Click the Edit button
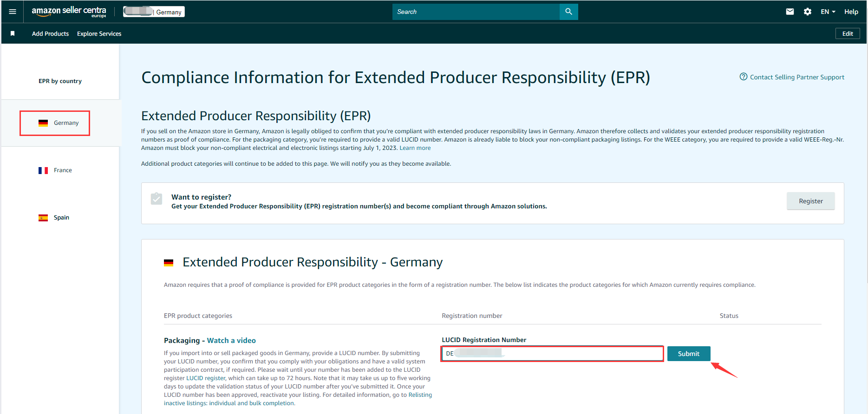Screen dimensions: 868x414 pos(848,33)
